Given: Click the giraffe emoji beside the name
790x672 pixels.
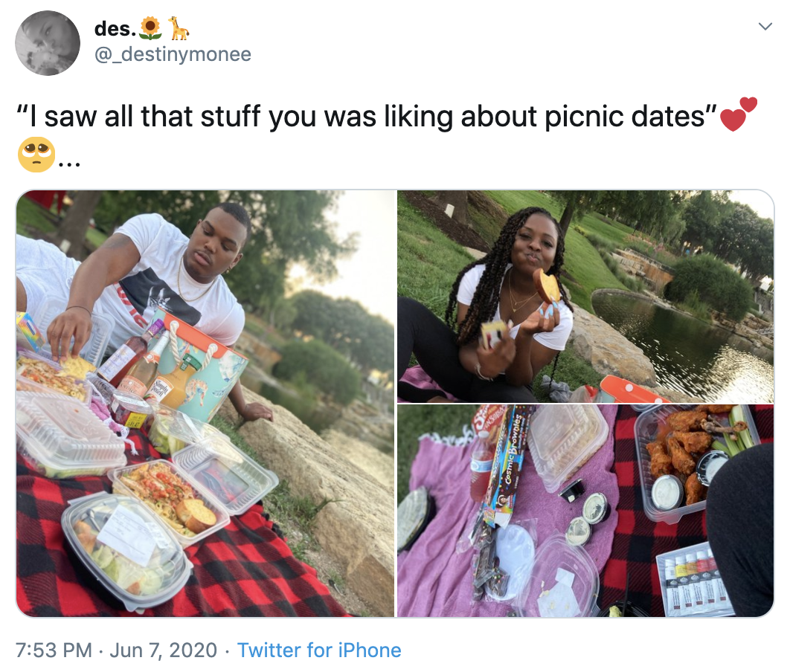Looking at the screenshot, I should pos(178,28).
